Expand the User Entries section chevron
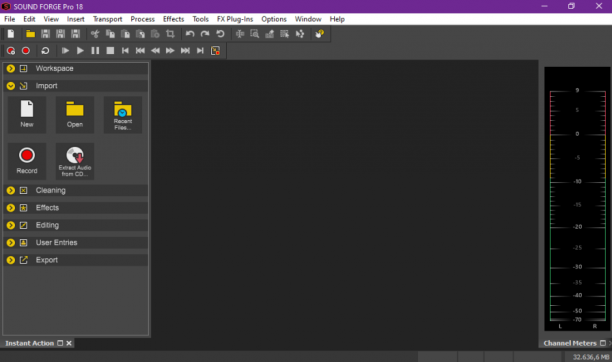The width and height of the screenshot is (612, 362). (11, 243)
